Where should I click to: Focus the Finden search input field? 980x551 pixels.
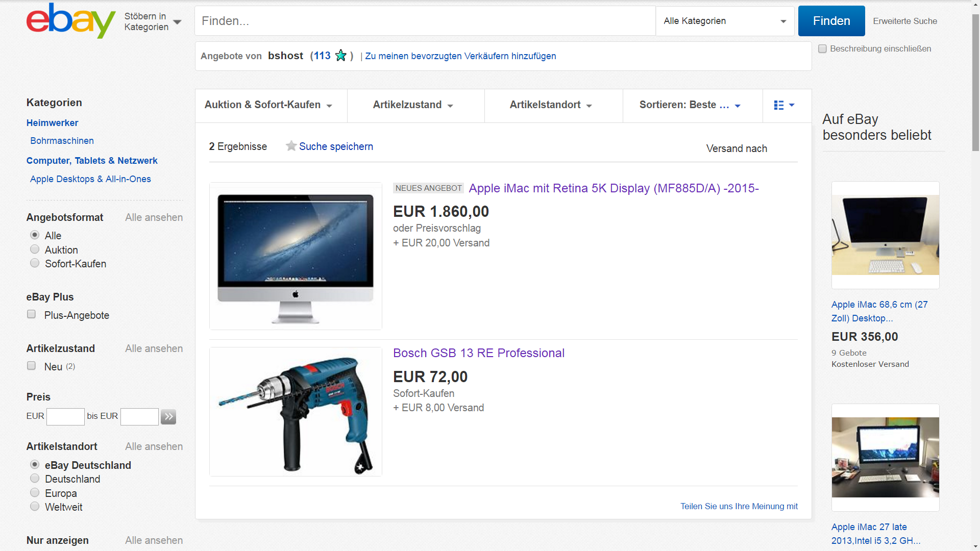tap(425, 21)
